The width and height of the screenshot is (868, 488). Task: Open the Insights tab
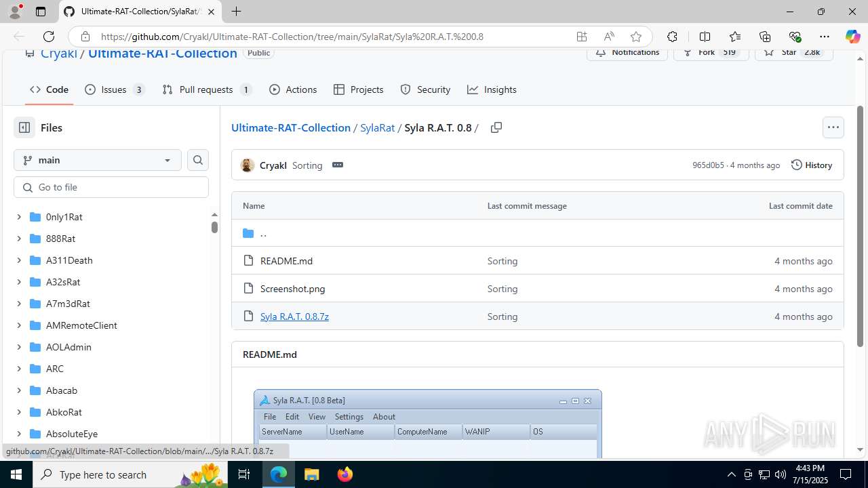click(x=492, y=89)
